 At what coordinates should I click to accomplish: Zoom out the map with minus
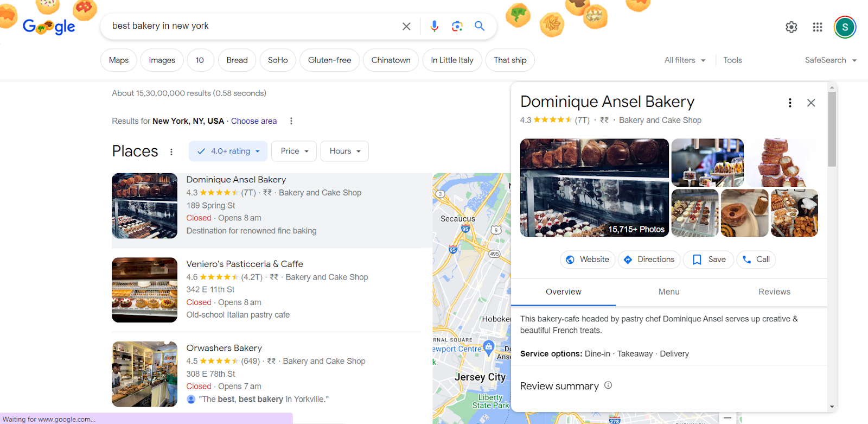pyautogui.click(x=727, y=418)
